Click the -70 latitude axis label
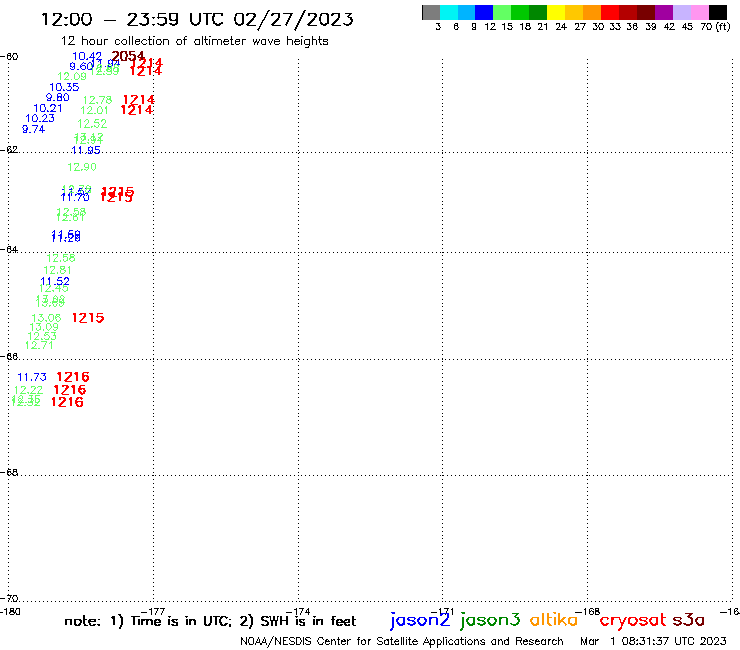 click(x=10, y=599)
